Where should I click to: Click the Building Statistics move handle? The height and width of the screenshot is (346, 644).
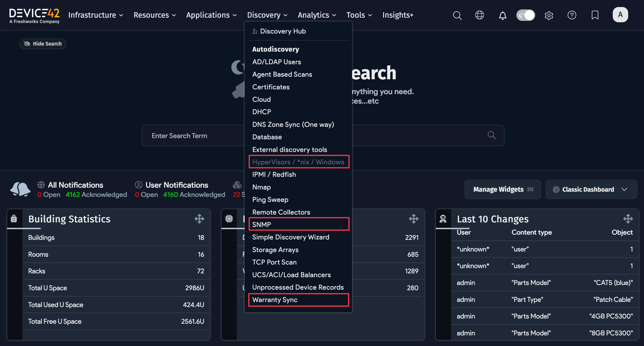click(x=199, y=219)
